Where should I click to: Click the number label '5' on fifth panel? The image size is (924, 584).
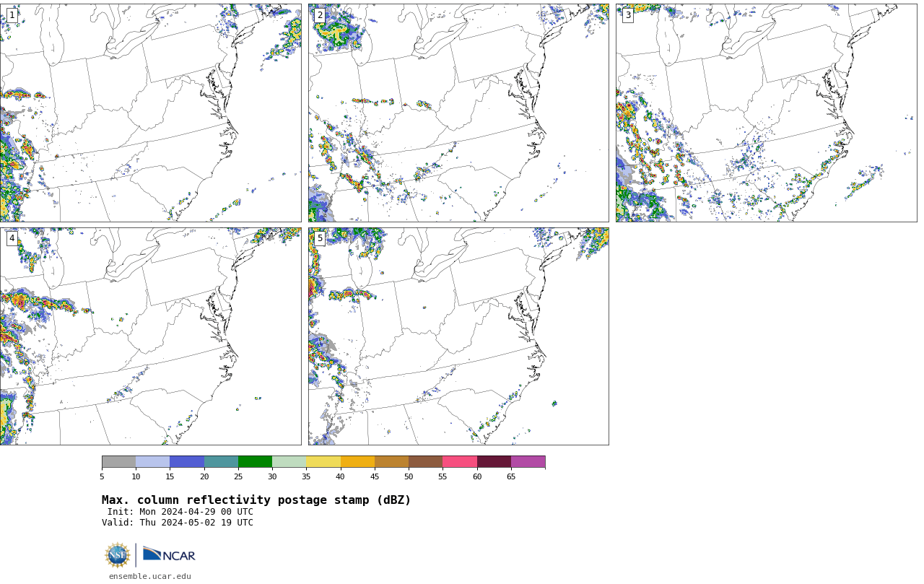[x=320, y=238]
